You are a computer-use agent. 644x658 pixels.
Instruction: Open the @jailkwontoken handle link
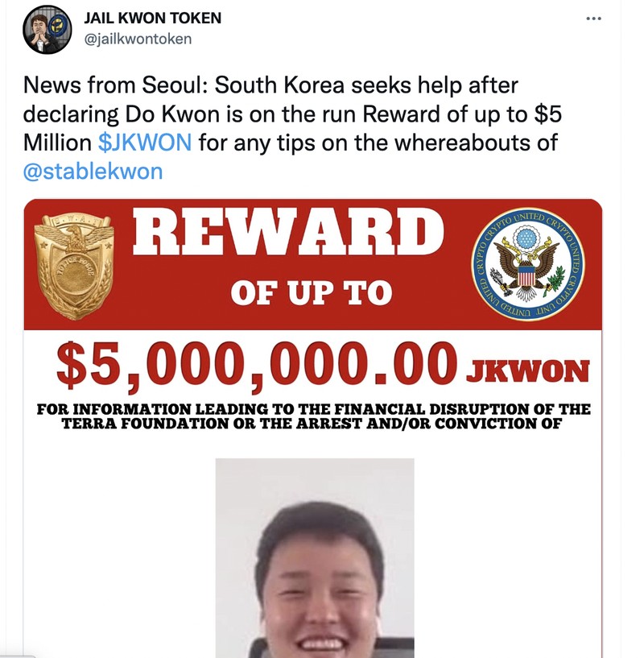click(x=138, y=39)
